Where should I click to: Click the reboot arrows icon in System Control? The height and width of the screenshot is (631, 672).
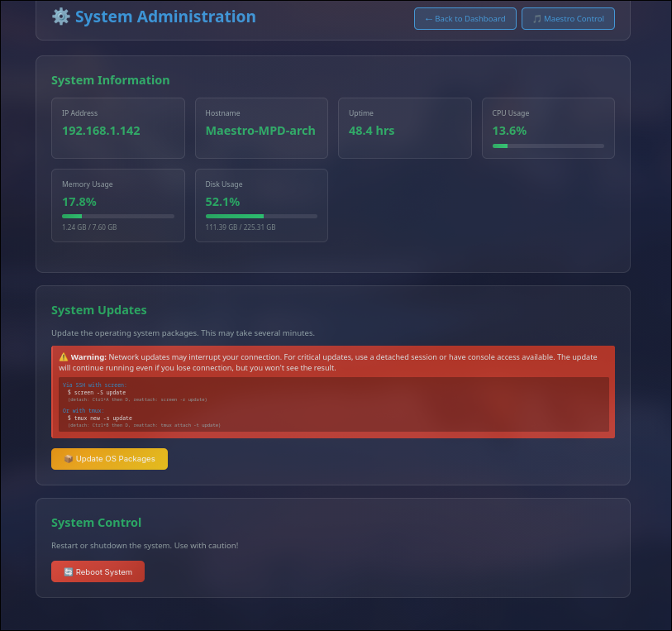coord(68,572)
